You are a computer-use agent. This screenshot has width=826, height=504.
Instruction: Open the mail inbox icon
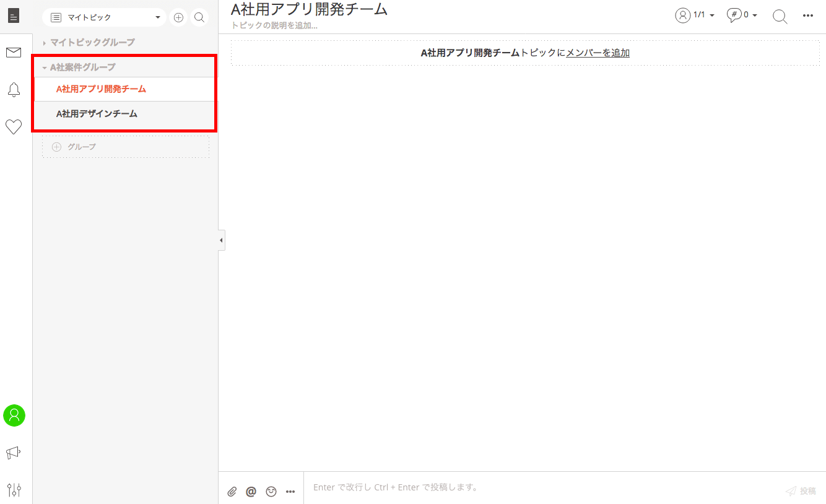(x=14, y=53)
